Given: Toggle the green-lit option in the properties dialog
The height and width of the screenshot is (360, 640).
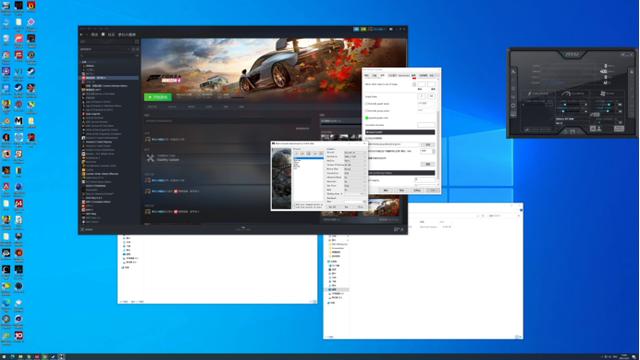Looking at the screenshot, I should tap(367, 118).
